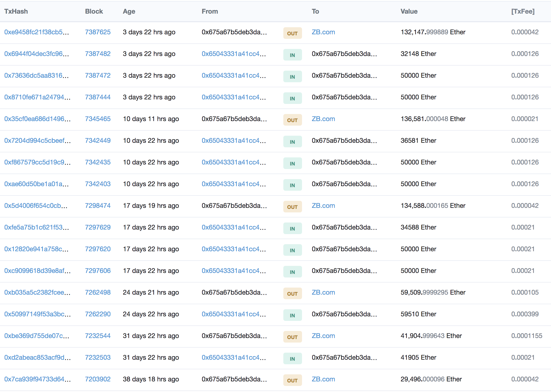Open ZB.com link in block 7232544 row
This screenshot has height=392, width=551.
323,336
